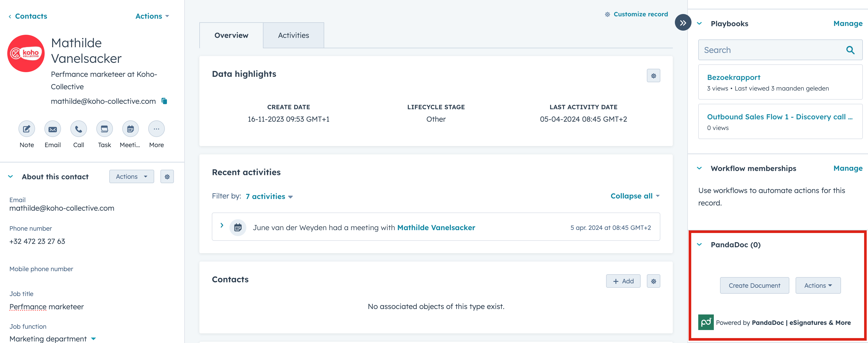
Task: Switch to the Activities tab
Action: (x=293, y=35)
